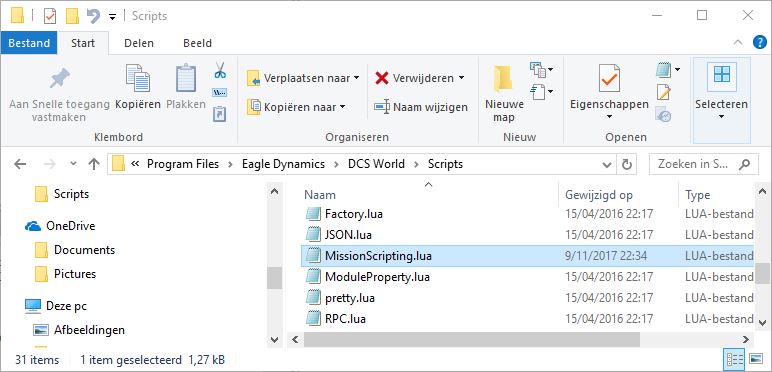This screenshot has width=772, height=372.
Task: Click the blue help question mark icon
Action: (x=760, y=43)
